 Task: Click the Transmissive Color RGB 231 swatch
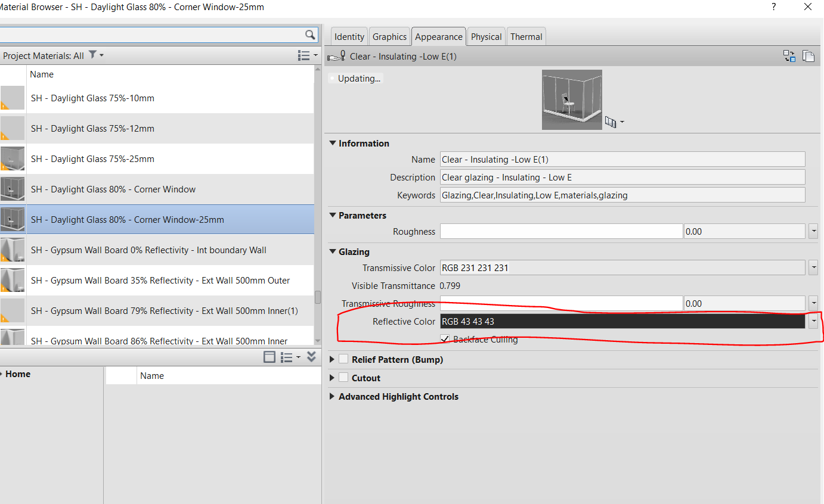(x=622, y=267)
